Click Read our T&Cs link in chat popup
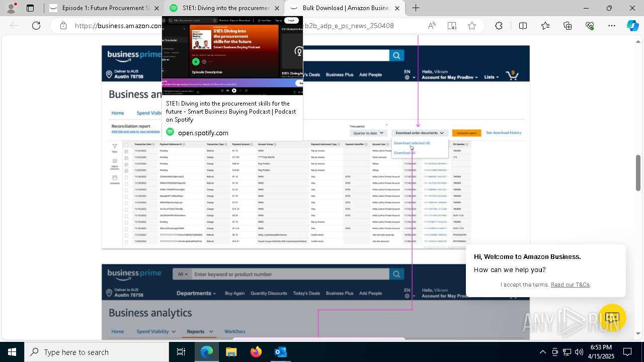The width and height of the screenshot is (644, 362). [x=570, y=285]
